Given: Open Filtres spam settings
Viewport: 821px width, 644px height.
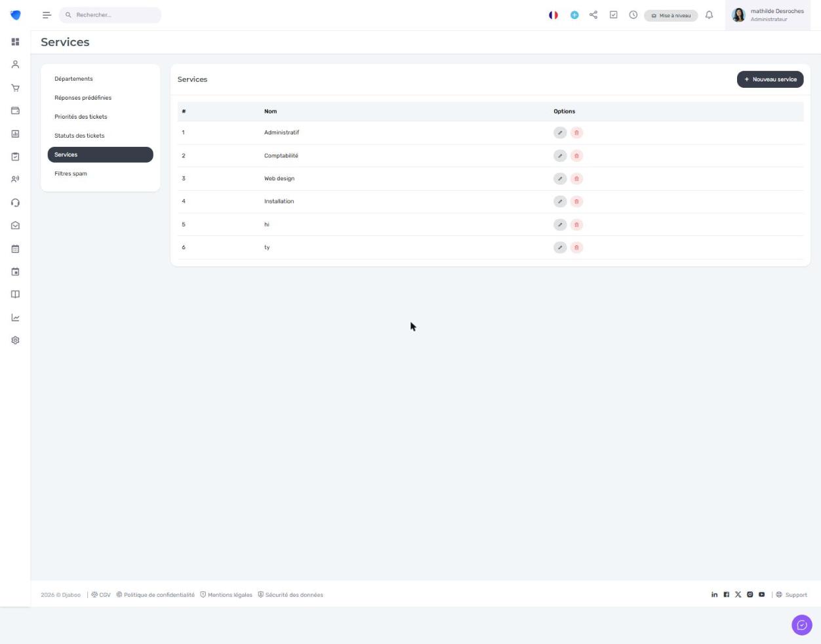Looking at the screenshot, I should pyautogui.click(x=100, y=174).
